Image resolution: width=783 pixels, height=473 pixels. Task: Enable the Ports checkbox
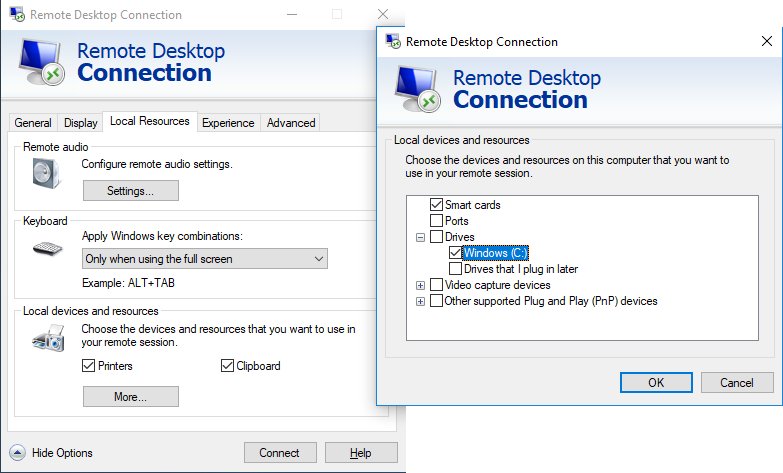pos(436,221)
